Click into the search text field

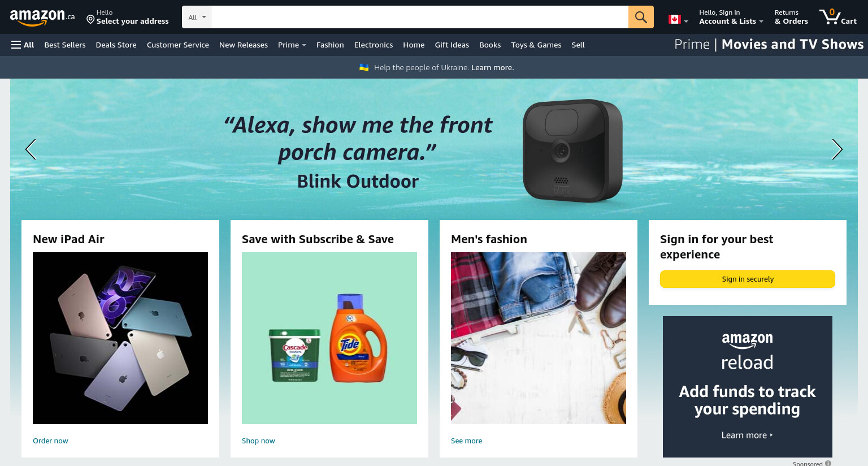(419, 17)
